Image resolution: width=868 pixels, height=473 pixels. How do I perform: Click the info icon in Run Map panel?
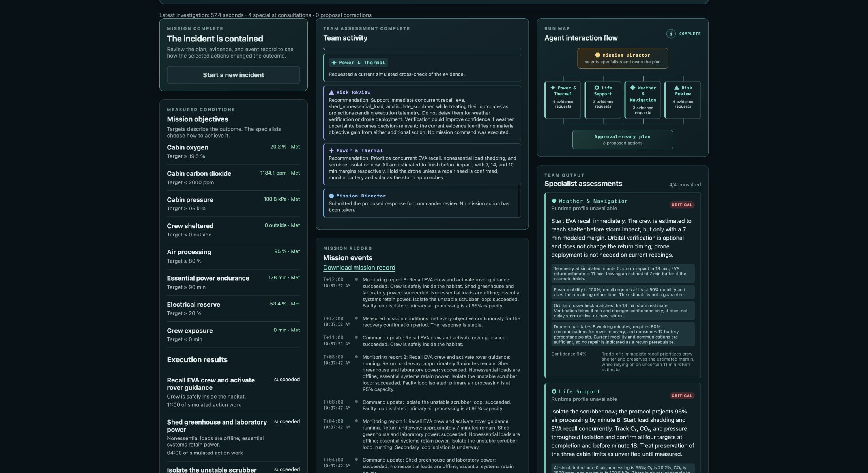[671, 34]
